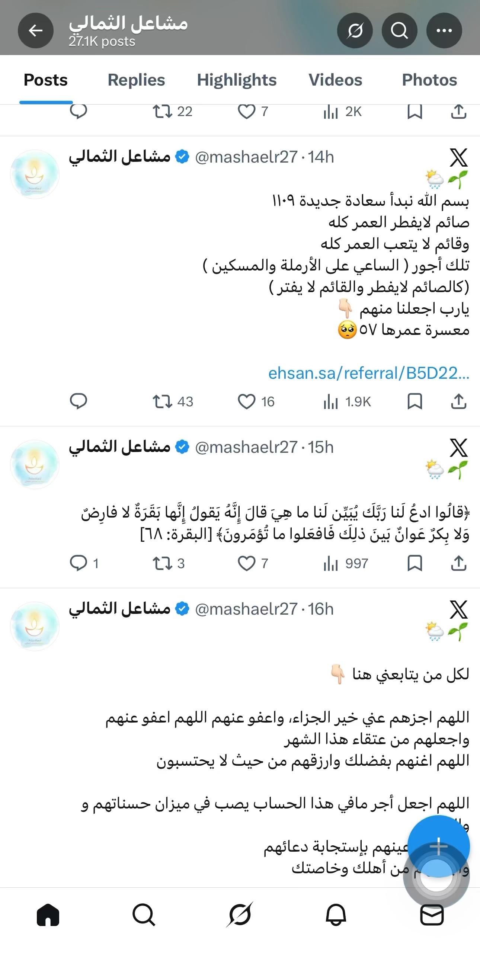Reply to the 15h post with 1 reply
This screenshot has width=480, height=980.
pyautogui.click(x=79, y=563)
